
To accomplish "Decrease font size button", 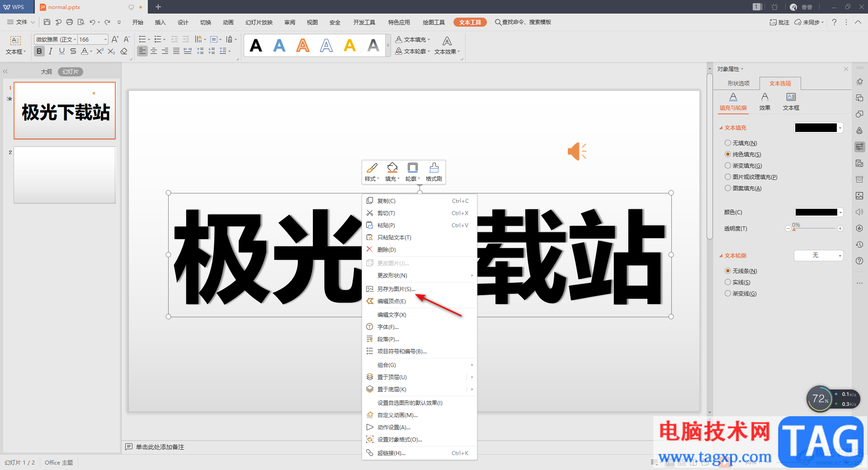I will (x=127, y=39).
